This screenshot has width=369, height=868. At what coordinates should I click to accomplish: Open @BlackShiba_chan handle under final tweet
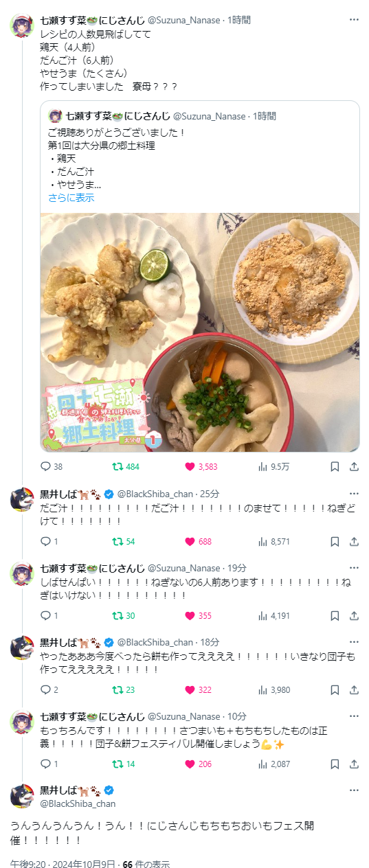78,803
